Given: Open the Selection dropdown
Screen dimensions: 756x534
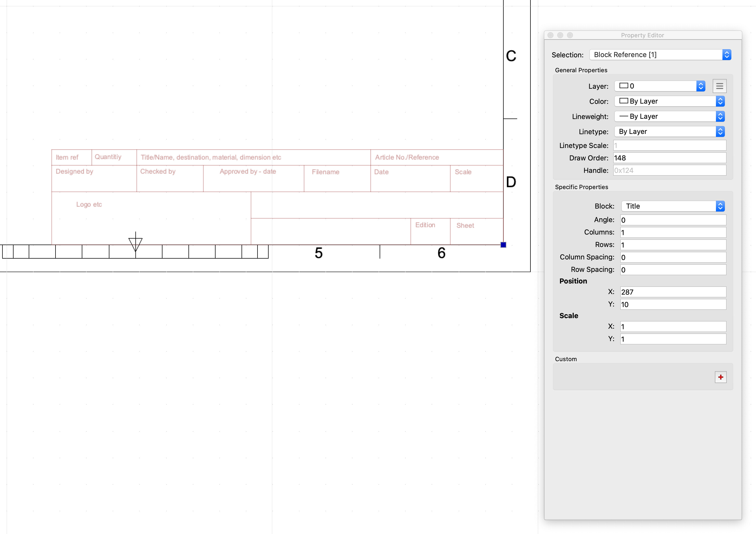Looking at the screenshot, I should click(x=660, y=55).
